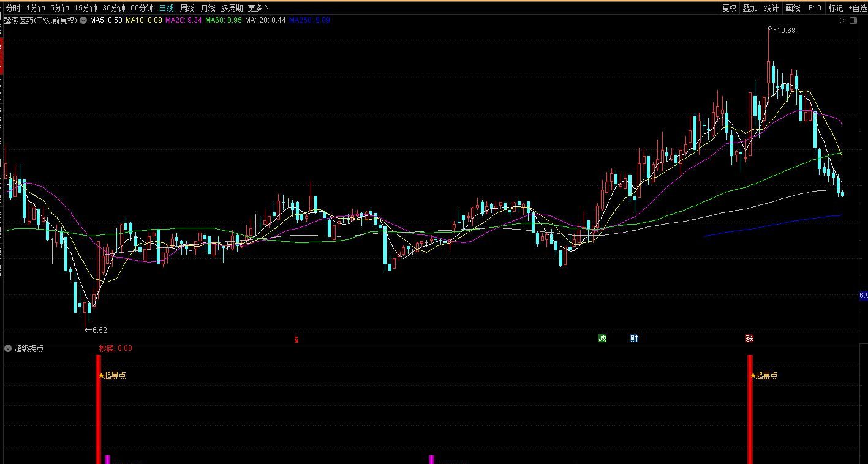The height and width of the screenshot is (464, 868).
Task: Toggle the 叠加 overlay option
Action: [x=750, y=8]
